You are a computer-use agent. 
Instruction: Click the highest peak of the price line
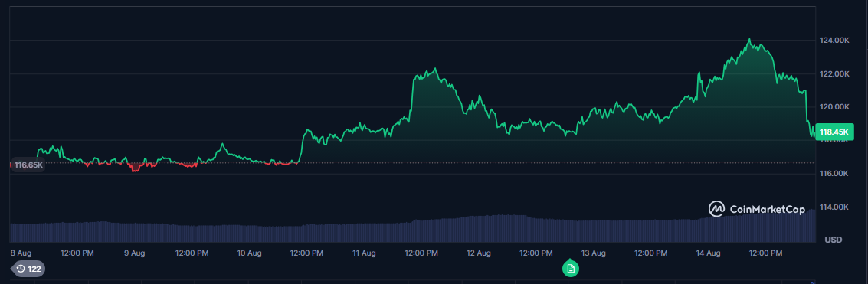(749, 39)
